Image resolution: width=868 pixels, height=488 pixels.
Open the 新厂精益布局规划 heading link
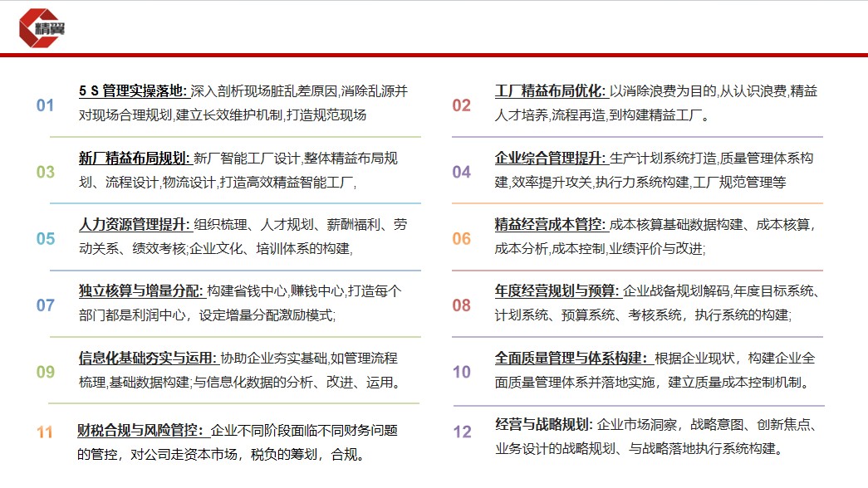coord(134,158)
